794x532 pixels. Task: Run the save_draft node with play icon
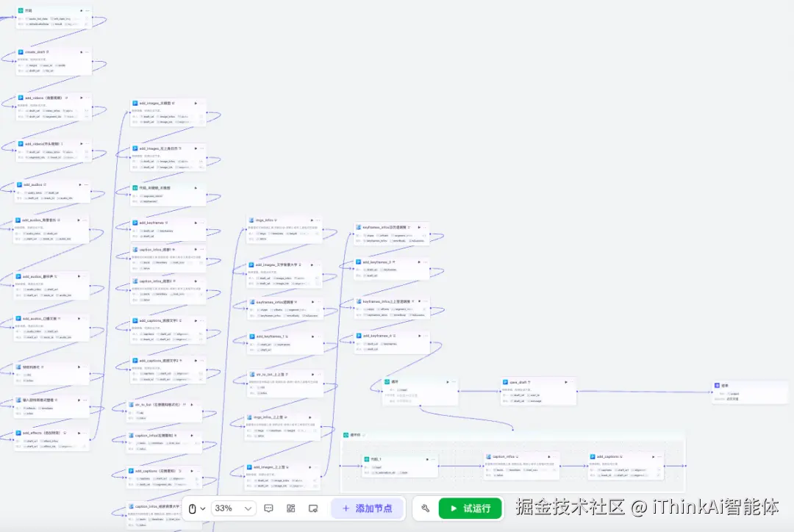tap(566, 382)
